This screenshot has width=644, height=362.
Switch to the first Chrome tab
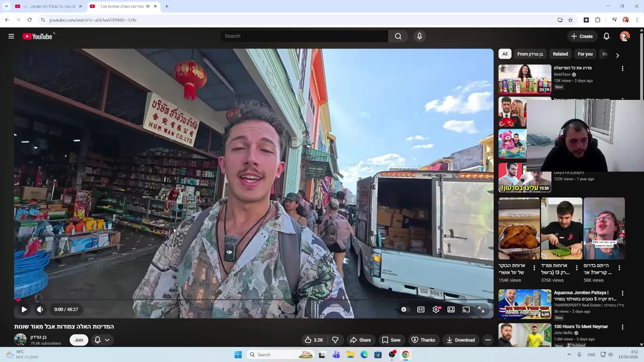point(48,6)
